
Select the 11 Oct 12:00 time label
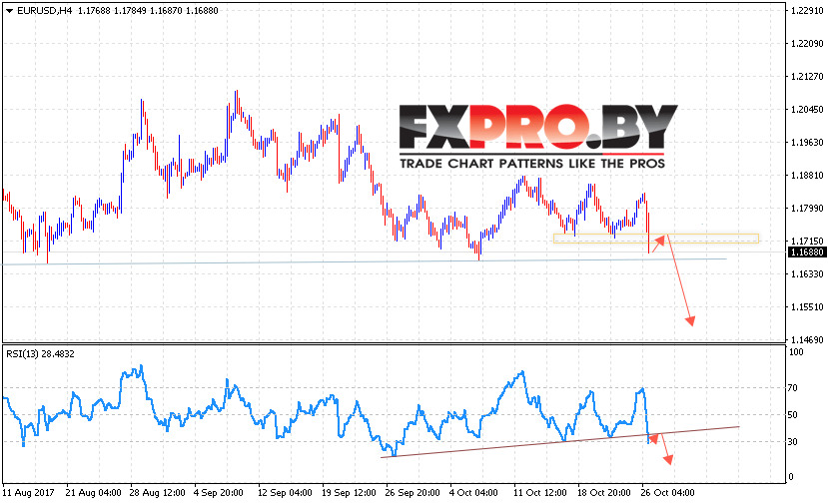(x=540, y=492)
